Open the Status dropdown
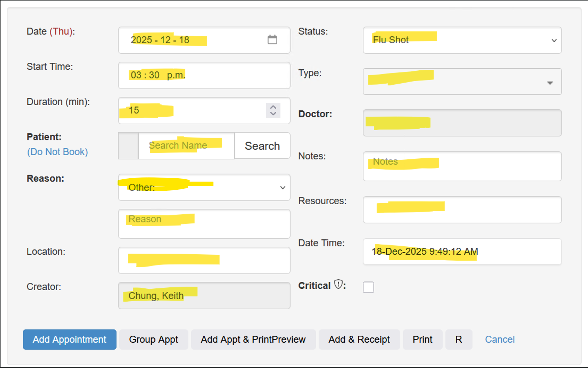The width and height of the screenshot is (588, 368). [x=462, y=40]
